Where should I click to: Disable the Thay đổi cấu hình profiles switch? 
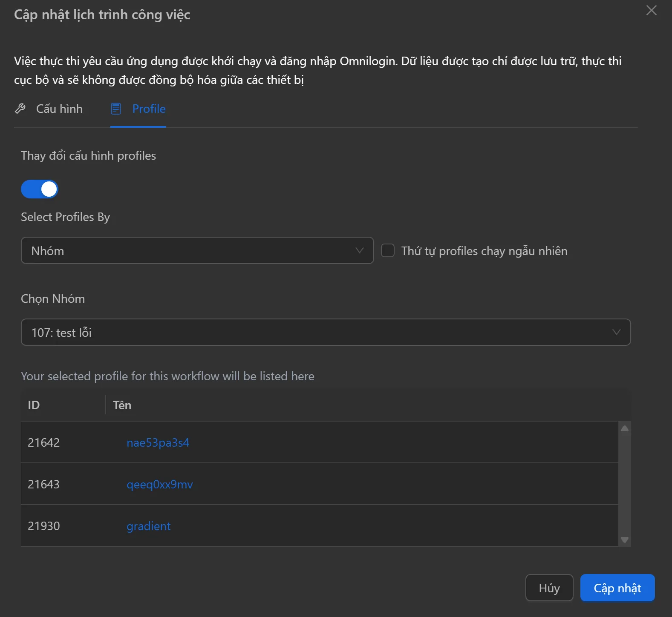(x=40, y=189)
